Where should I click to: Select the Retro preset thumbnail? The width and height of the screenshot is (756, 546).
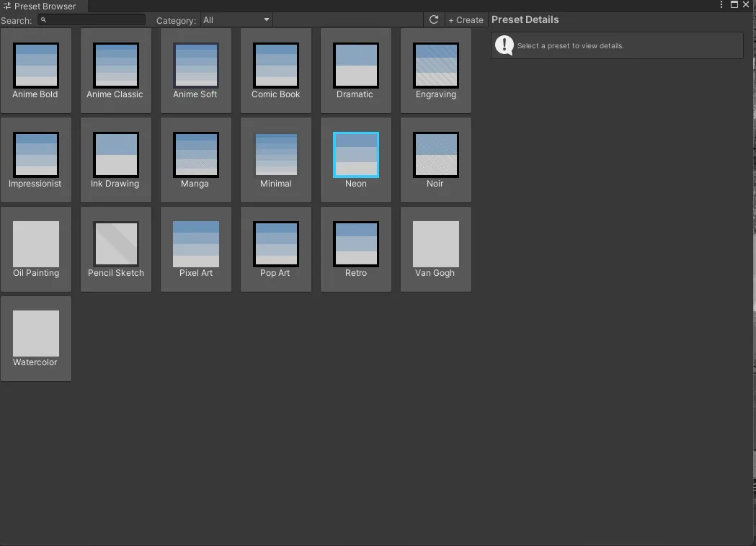tap(356, 244)
